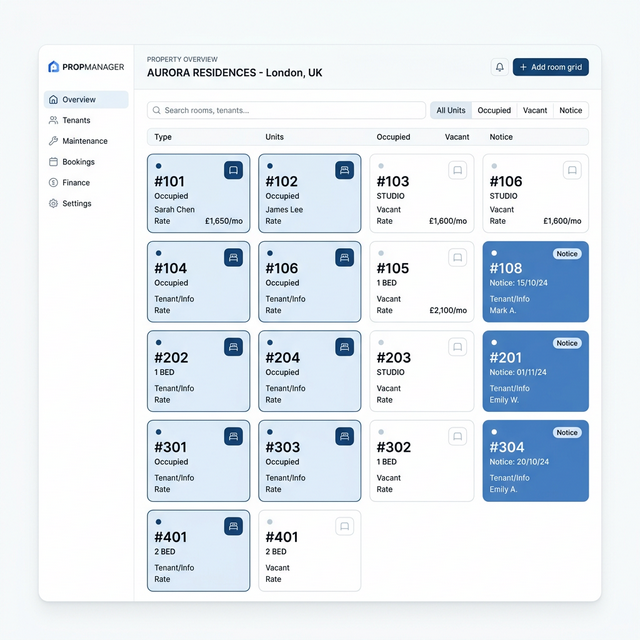Screen dimensions: 640x640
Task: Click the bed icon on card #204
Action: (x=344, y=347)
